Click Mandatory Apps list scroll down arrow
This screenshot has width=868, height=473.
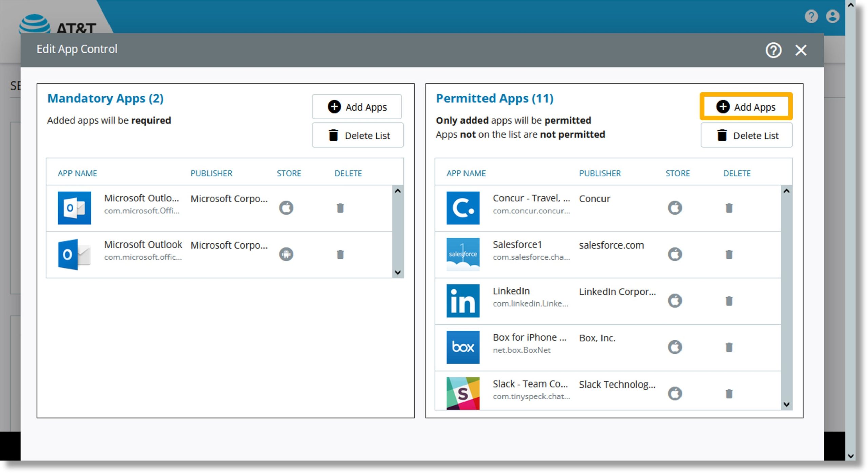(x=398, y=272)
